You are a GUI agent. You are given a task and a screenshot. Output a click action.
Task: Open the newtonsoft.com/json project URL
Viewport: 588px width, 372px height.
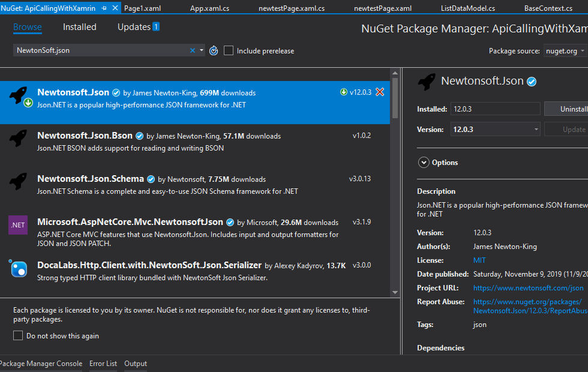pos(529,288)
